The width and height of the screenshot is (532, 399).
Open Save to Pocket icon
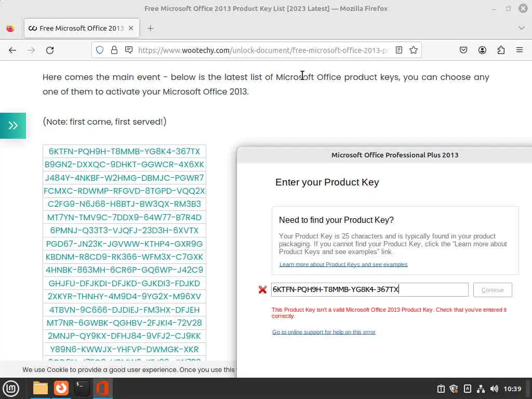463,50
